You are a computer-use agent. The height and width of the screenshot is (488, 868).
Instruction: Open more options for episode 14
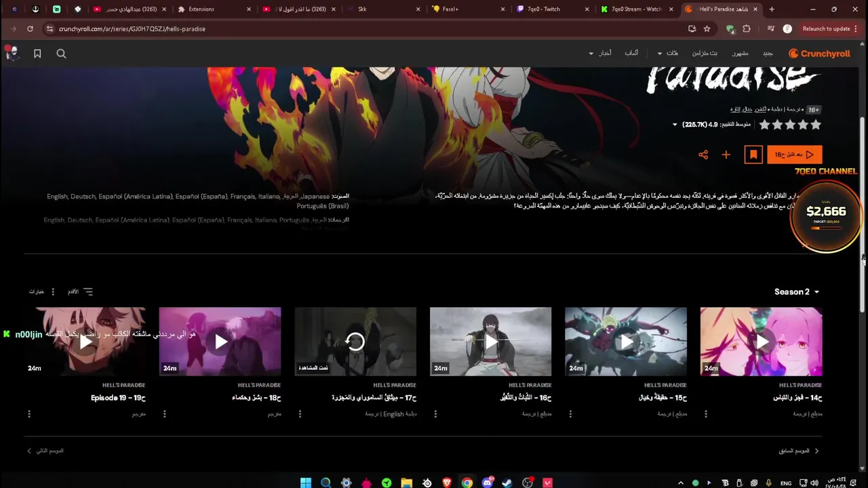point(706,413)
